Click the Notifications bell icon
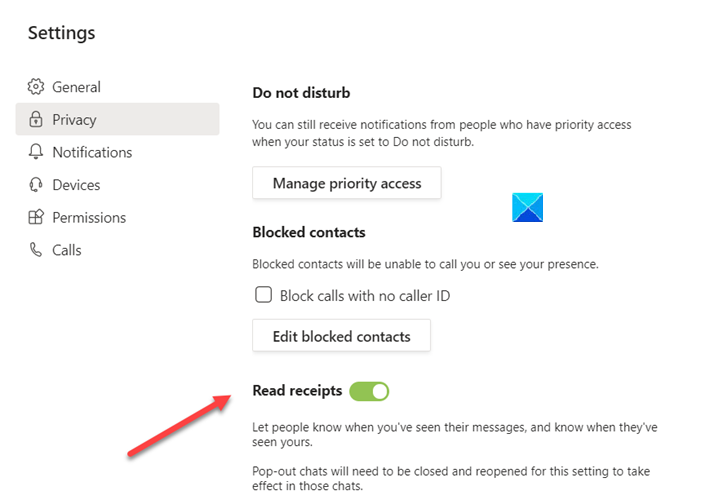Image resolution: width=701 pixels, height=504 pixels. tap(36, 152)
